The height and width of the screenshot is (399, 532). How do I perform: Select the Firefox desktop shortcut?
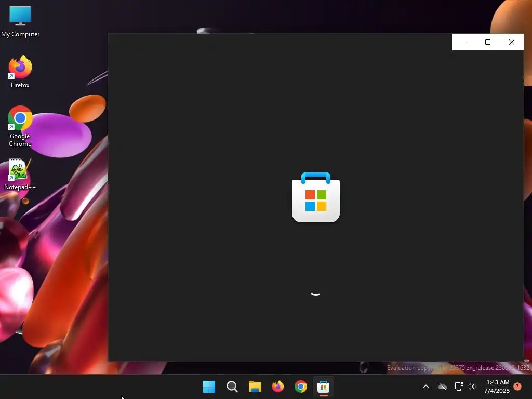point(20,72)
